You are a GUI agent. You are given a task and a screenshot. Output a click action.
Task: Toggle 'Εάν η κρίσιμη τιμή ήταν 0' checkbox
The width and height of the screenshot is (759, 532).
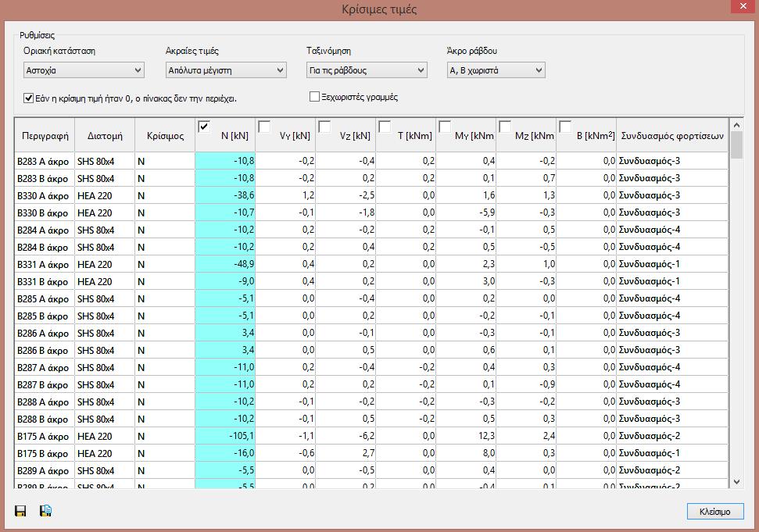click(29, 98)
